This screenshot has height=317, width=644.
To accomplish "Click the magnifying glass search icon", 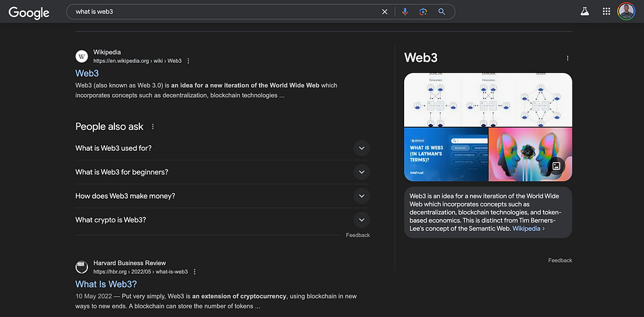I will pyautogui.click(x=442, y=12).
